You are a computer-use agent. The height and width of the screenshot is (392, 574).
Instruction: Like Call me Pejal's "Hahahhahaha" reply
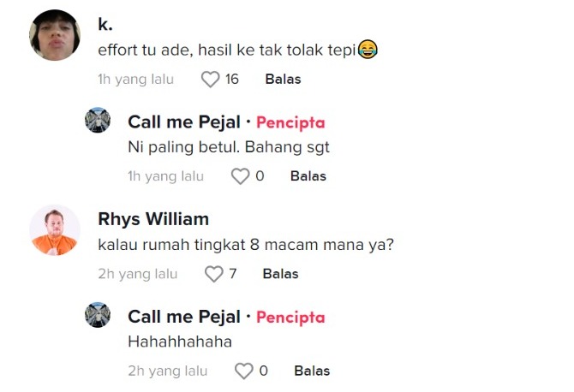[x=244, y=371]
